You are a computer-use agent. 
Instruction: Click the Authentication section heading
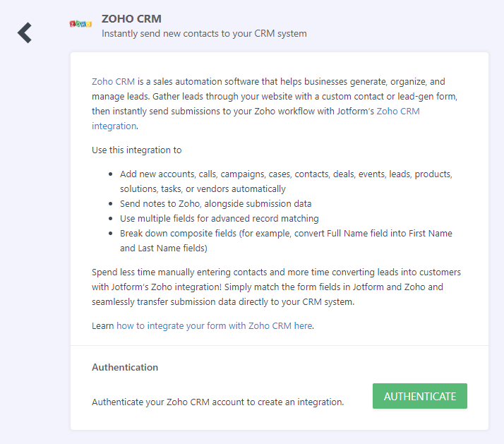click(125, 367)
